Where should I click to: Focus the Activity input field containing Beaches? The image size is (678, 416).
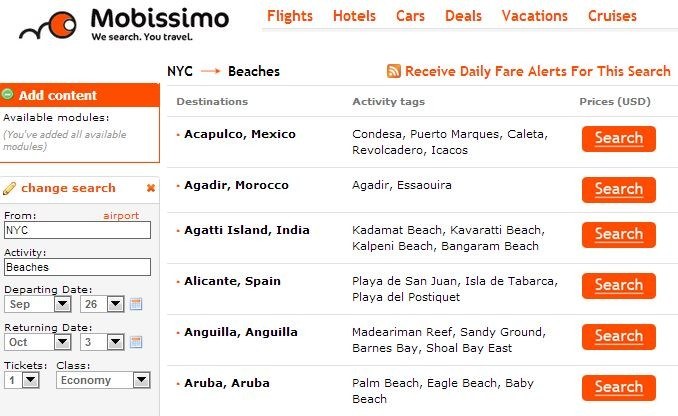(x=77, y=267)
